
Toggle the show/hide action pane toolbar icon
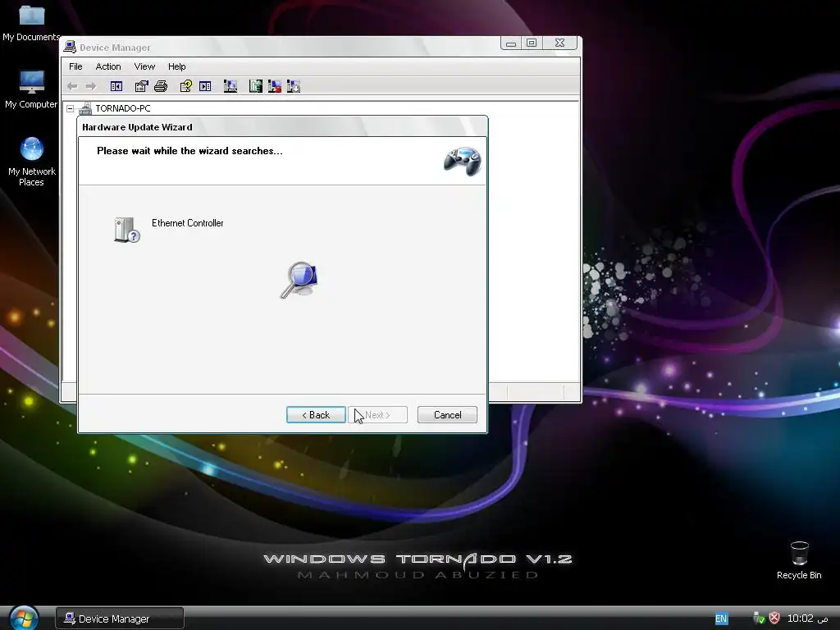(x=205, y=86)
